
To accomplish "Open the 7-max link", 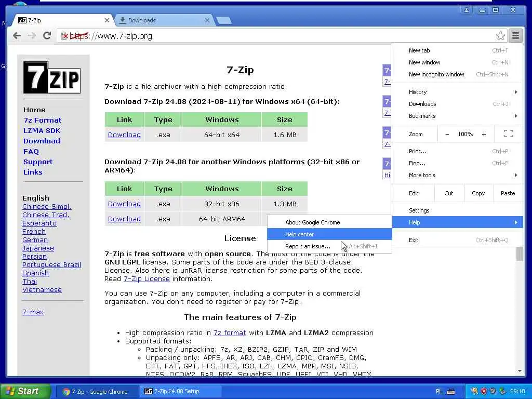I will click(33, 312).
